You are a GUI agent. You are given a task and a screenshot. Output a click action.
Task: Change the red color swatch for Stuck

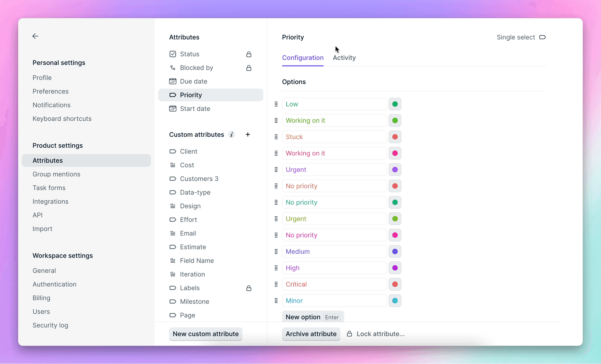pyautogui.click(x=395, y=137)
